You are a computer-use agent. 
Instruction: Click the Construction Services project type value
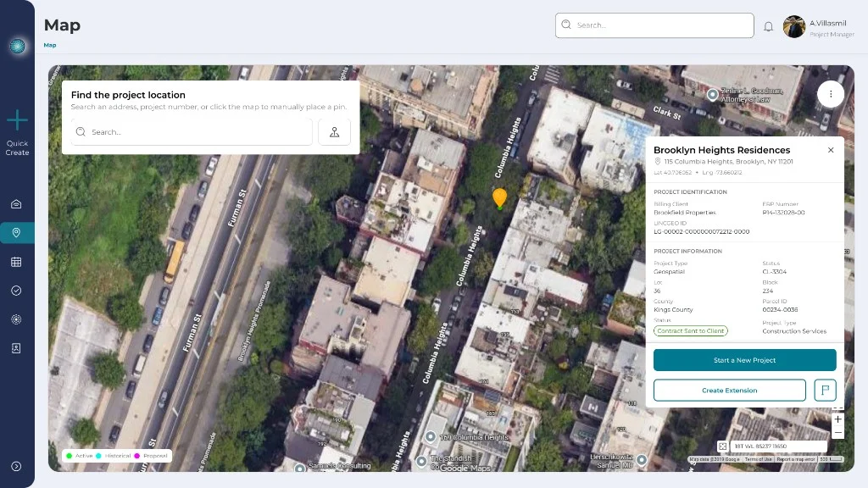click(x=794, y=331)
